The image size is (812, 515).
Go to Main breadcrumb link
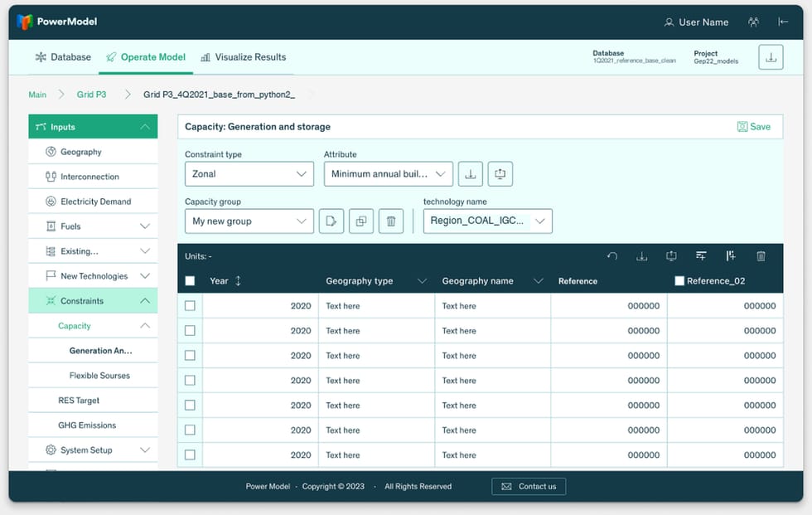point(37,95)
